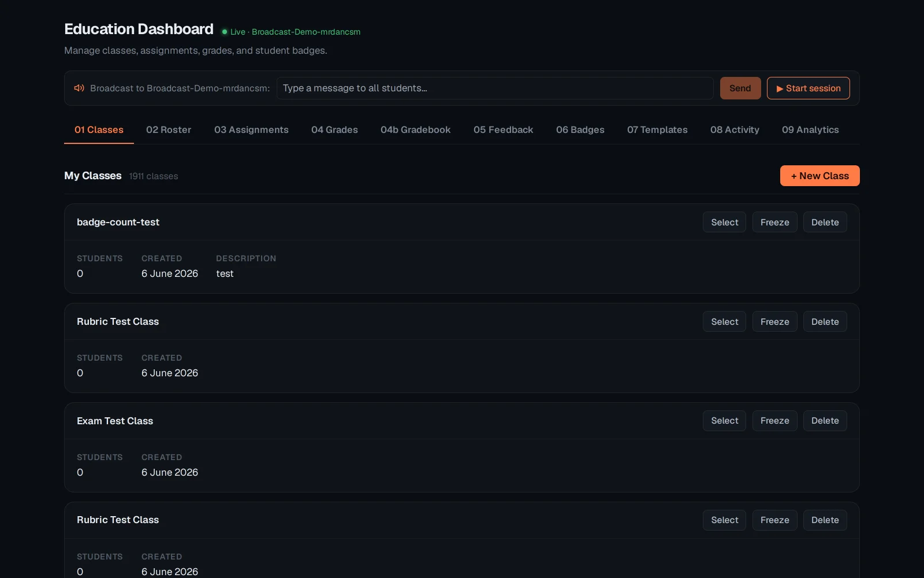
Task: Click the badge-count-test class title
Action: [118, 222]
